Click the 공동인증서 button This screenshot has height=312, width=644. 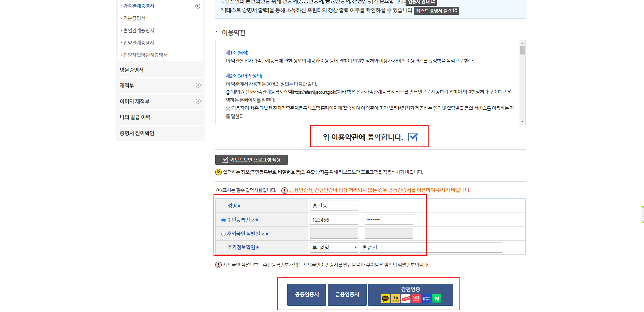(306, 294)
